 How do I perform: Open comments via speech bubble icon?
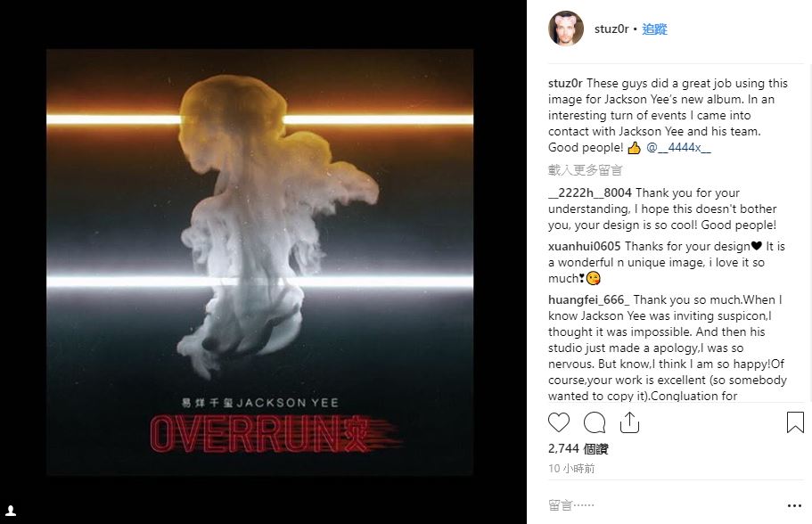tap(595, 422)
